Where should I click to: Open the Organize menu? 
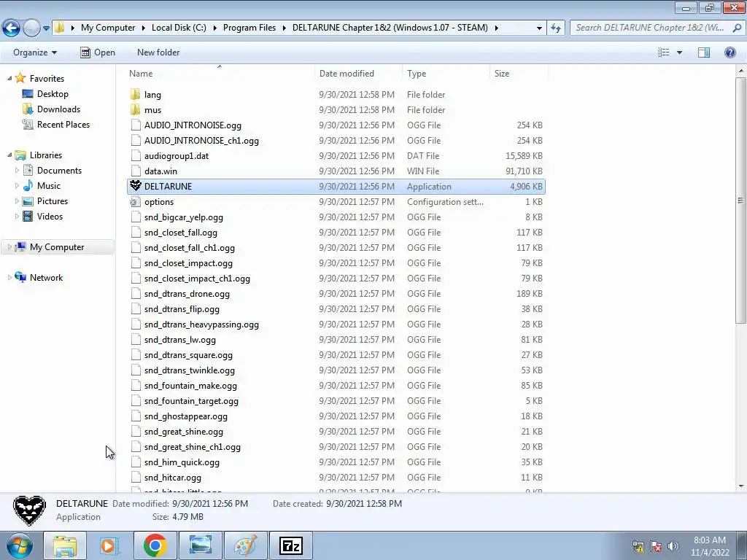(35, 52)
